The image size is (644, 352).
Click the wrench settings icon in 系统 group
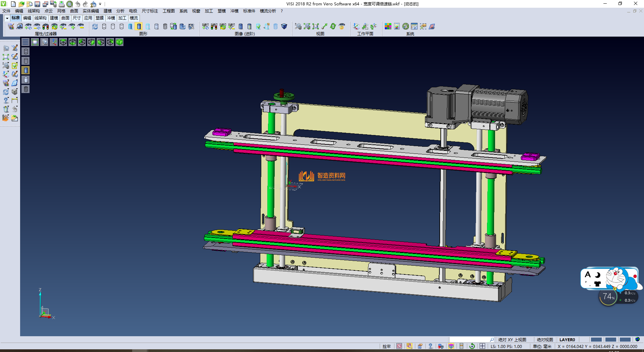[406, 27]
